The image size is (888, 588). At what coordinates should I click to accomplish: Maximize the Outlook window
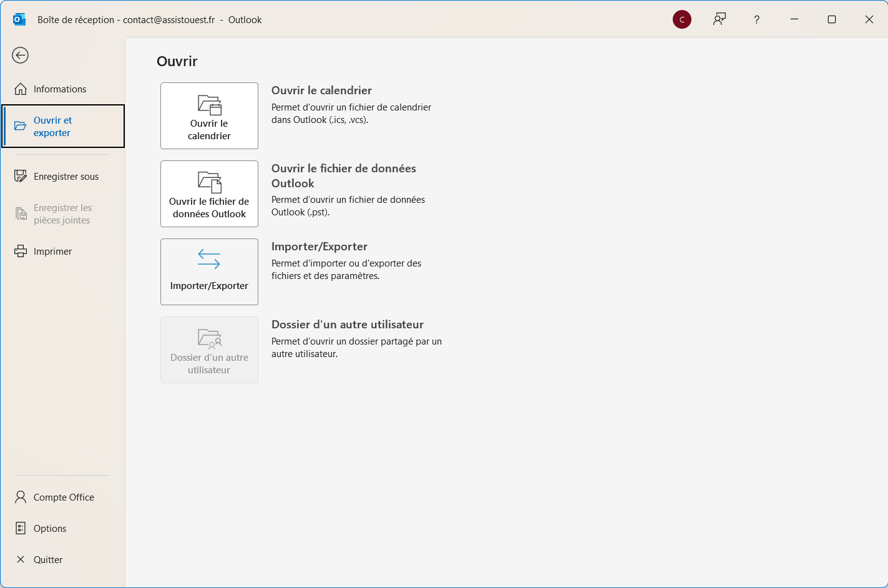(x=832, y=19)
